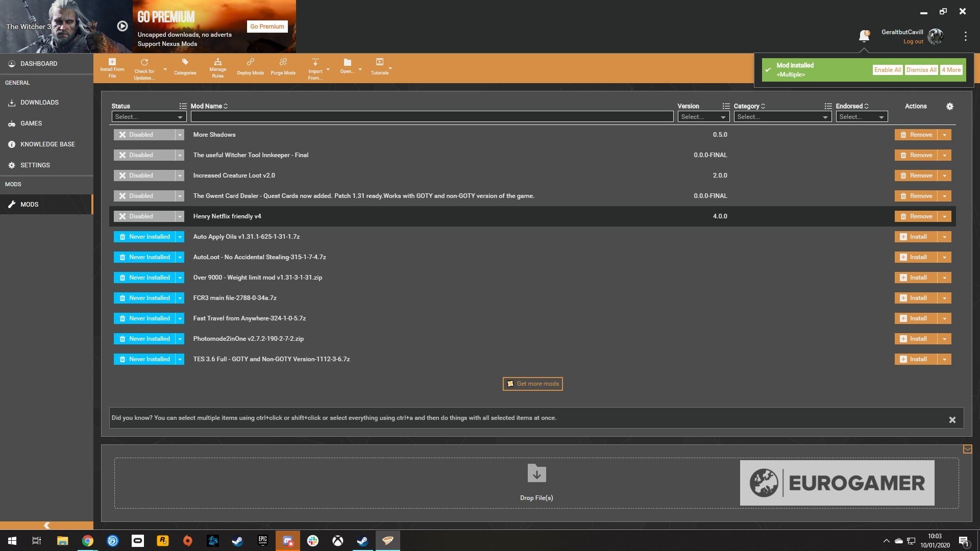The width and height of the screenshot is (980, 551).
Task: Open Xbox app in taskbar
Action: pyautogui.click(x=337, y=541)
